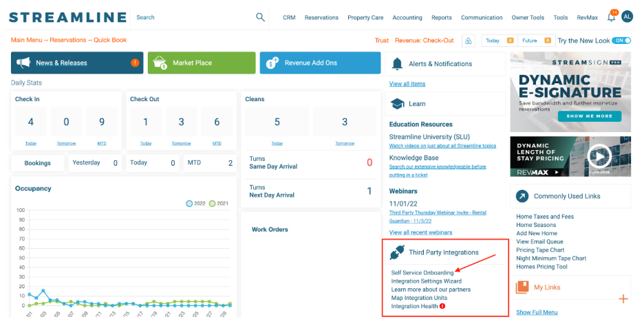The image size is (644, 326).
Task: Click the Future counter button
Action: (537, 41)
